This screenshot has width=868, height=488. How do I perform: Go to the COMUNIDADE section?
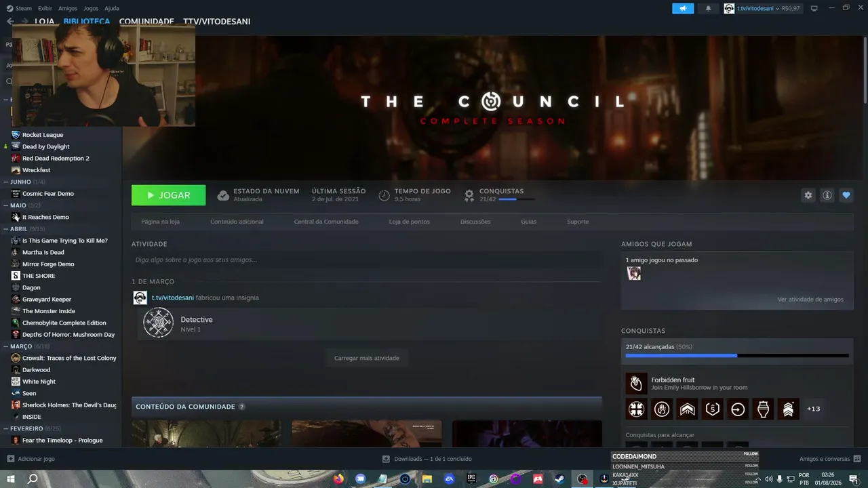[x=146, y=22]
